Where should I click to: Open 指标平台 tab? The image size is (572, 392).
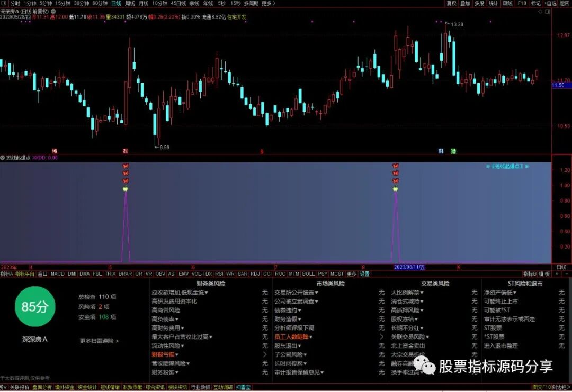tap(25, 274)
